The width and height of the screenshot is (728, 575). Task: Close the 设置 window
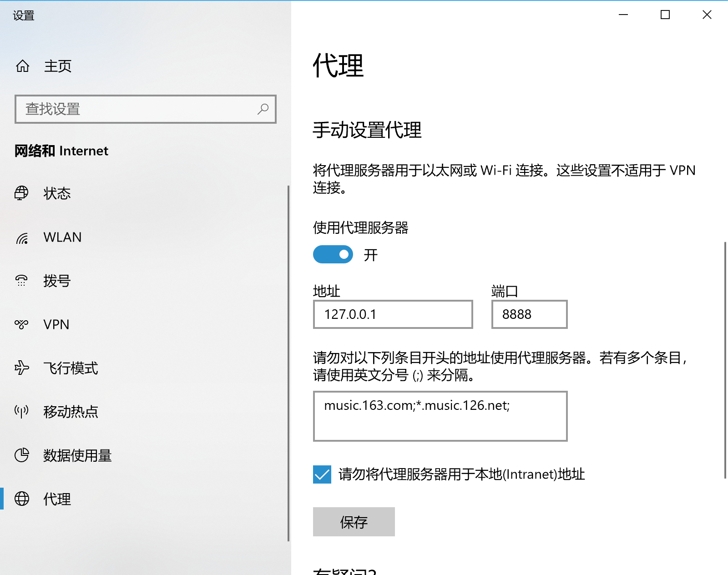[x=707, y=15]
